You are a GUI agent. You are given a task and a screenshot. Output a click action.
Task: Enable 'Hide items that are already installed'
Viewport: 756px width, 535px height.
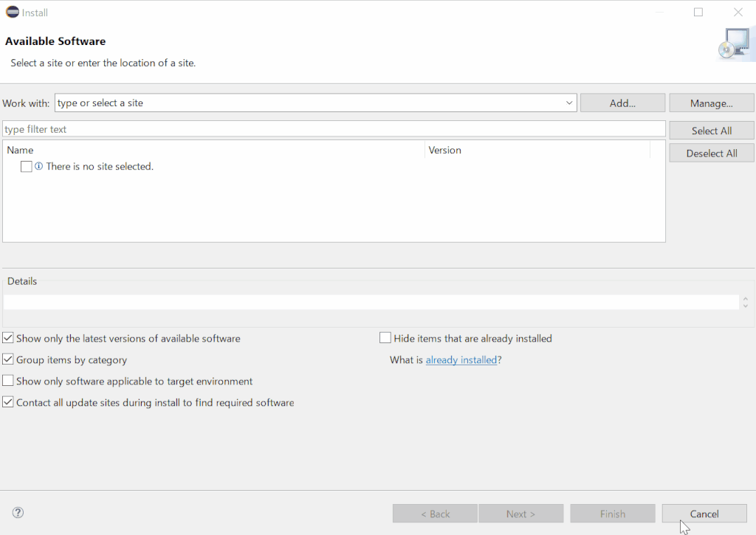point(385,338)
